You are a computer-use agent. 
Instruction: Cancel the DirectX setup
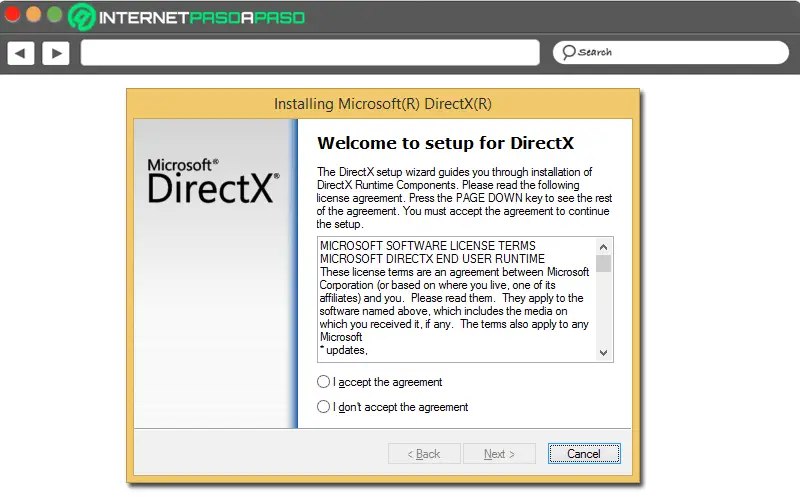[x=584, y=454]
